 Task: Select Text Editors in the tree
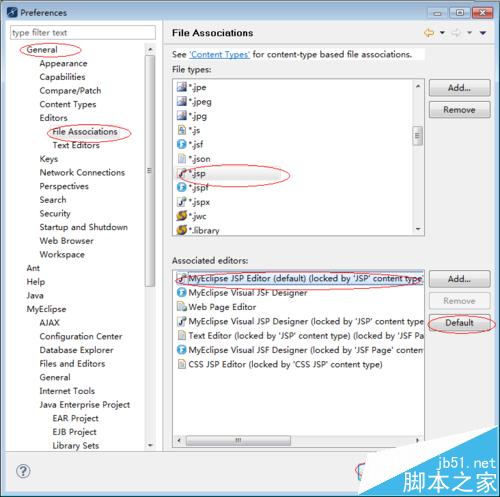(x=76, y=145)
